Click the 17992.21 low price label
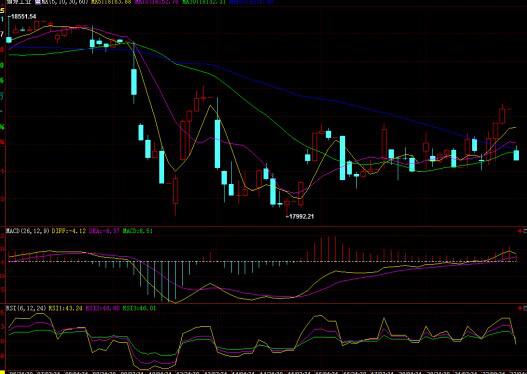Viewport: 527px width, 374px height. [x=300, y=216]
